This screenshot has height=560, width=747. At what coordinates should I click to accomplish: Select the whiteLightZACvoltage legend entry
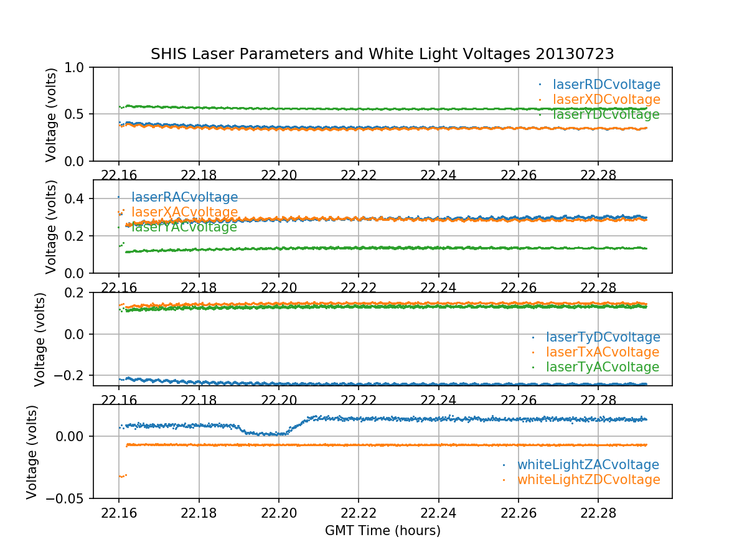point(588,465)
